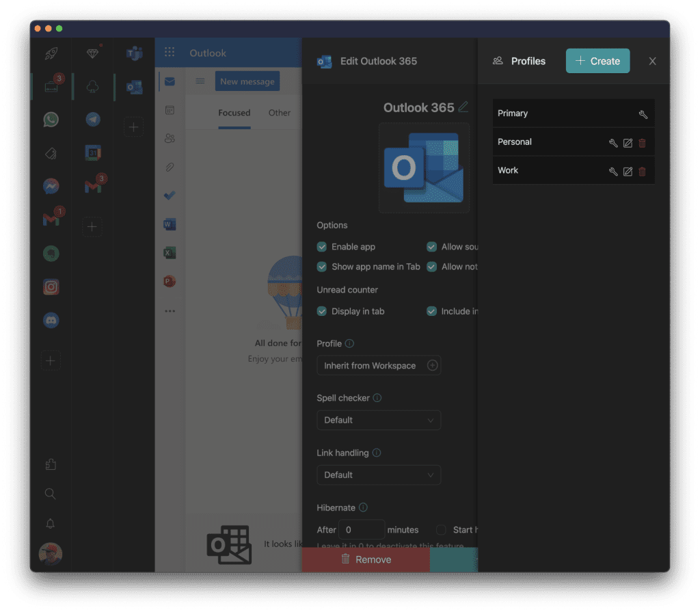Open the Link handling dropdown
Viewport: 700px width, 612px height.
click(x=379, y=475)
